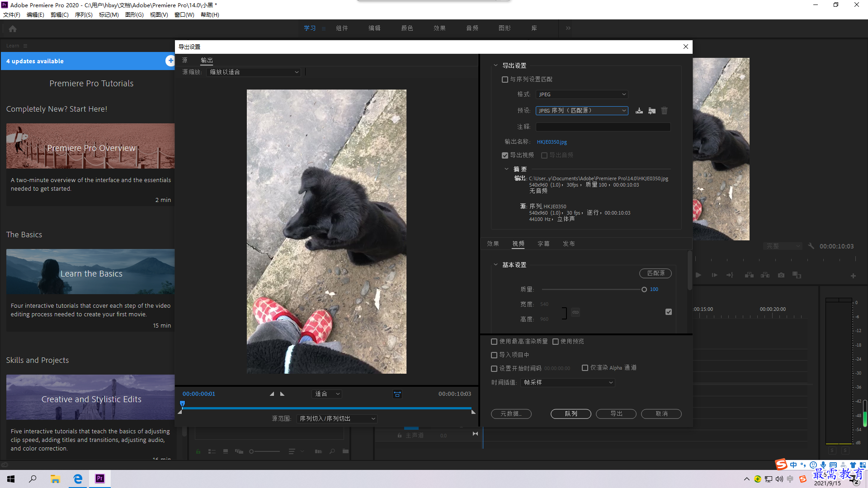Enable render Alpha channel only
The height and width of the screenshot is (488, 868).
point(585,368)
